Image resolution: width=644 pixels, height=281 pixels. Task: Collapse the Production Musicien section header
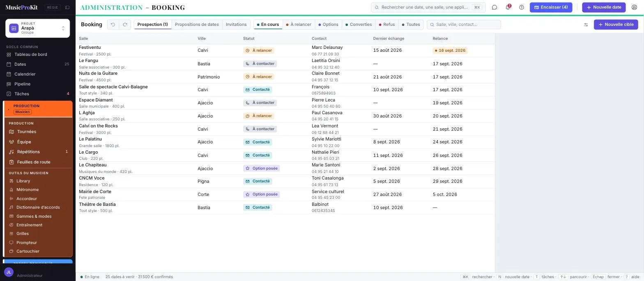38,109
